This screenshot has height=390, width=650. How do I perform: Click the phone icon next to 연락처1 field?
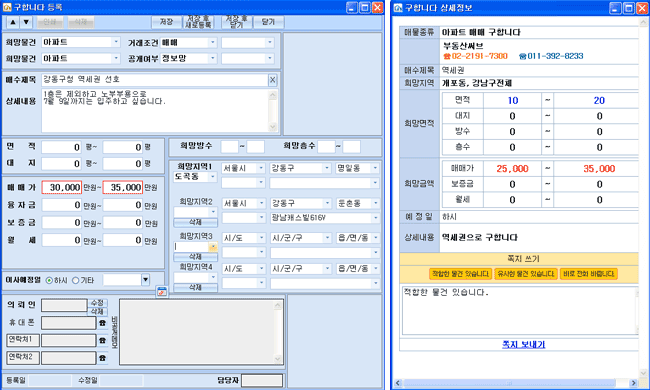102,340
